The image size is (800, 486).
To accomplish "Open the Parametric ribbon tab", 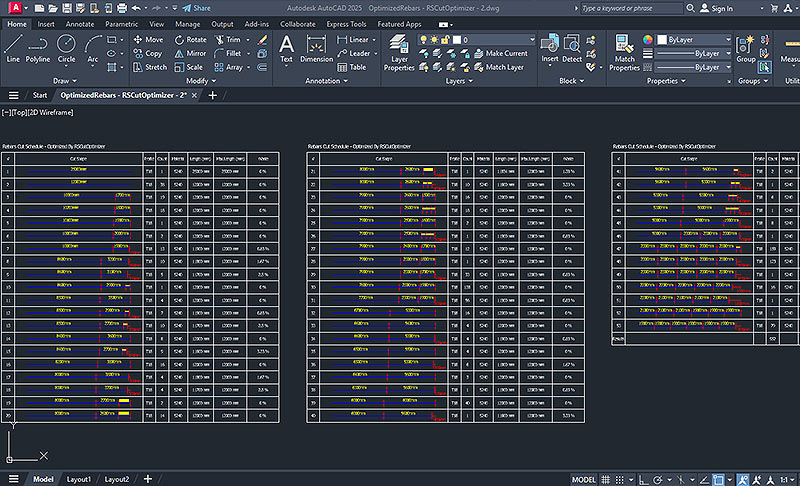I will pyautogui.click(x=121, y=24).
